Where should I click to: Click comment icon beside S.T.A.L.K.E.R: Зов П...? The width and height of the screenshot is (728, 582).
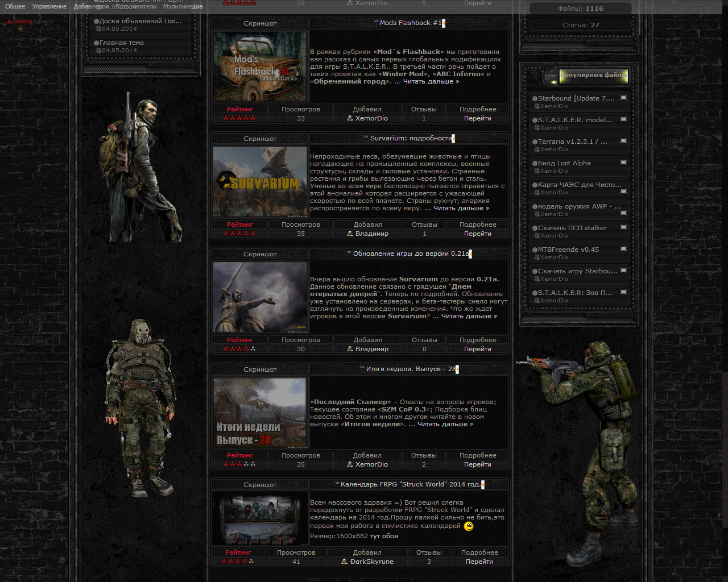[623, 292]
